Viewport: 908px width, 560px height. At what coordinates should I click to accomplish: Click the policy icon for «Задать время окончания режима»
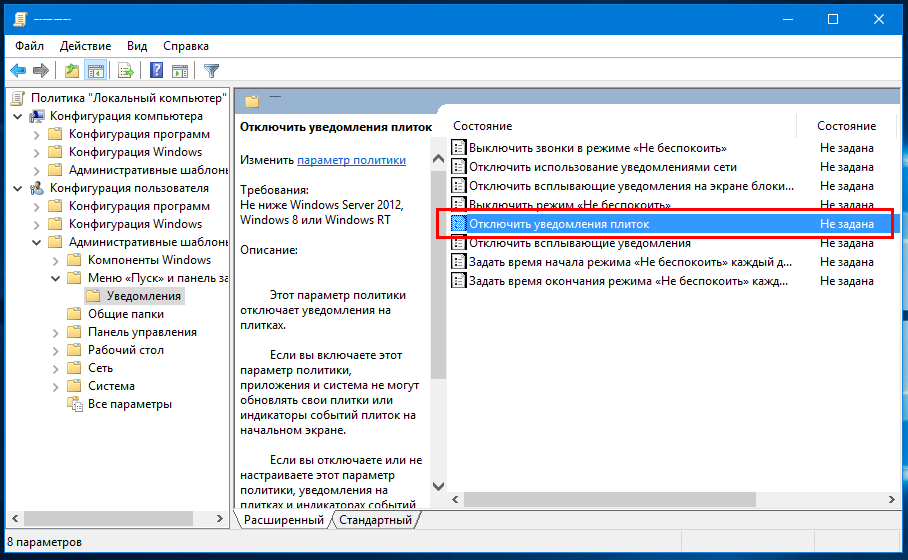[459, 281]
